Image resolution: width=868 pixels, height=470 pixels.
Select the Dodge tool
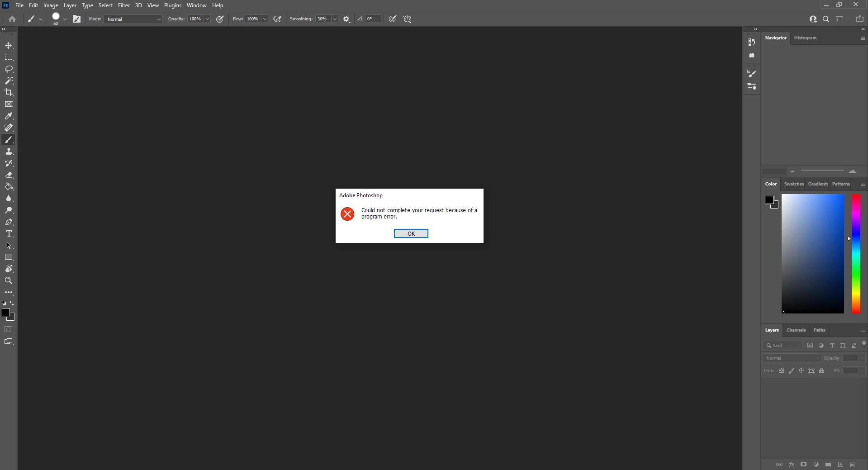9,210
